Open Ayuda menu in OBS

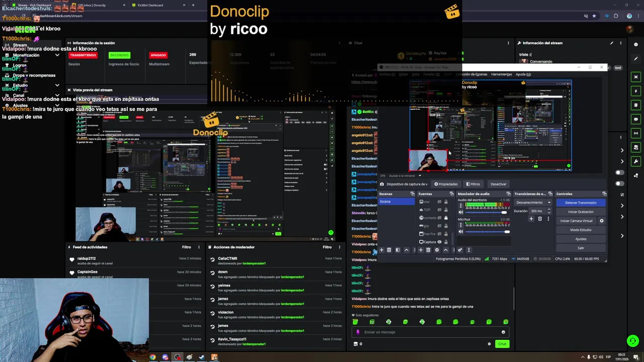(x=523, y=74)
